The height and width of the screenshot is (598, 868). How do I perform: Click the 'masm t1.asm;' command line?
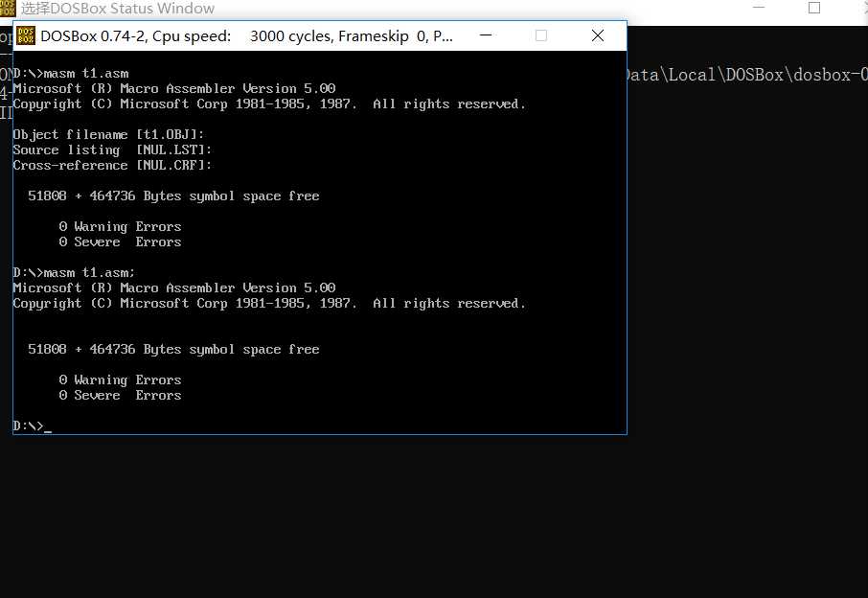(x=74, y=272)
